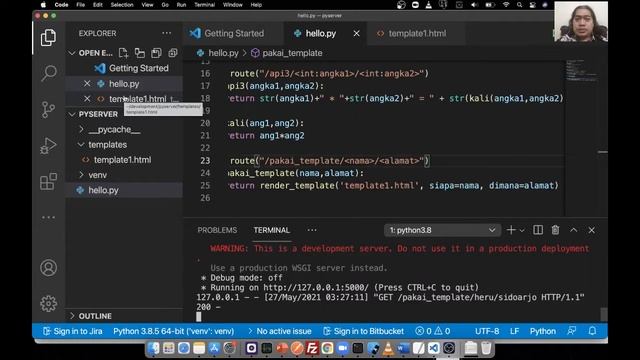
Task: Select Python 3.8.5 interpreter status item
Action: 173,331
